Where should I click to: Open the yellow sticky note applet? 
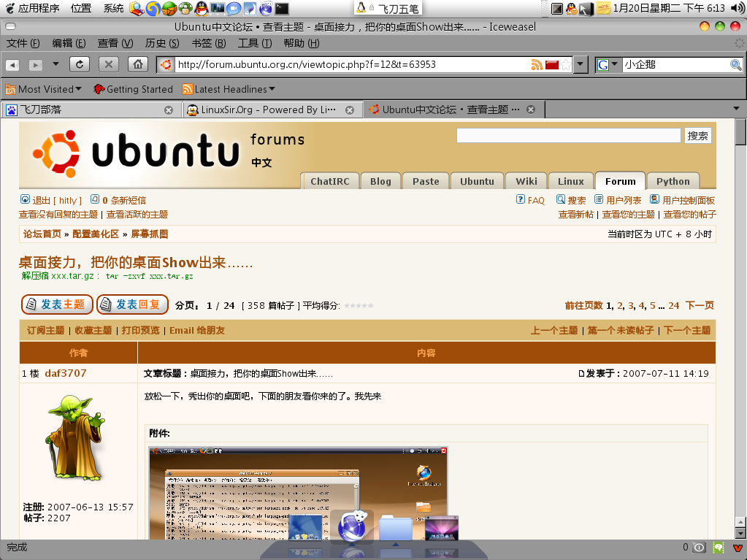pos(603,8)
